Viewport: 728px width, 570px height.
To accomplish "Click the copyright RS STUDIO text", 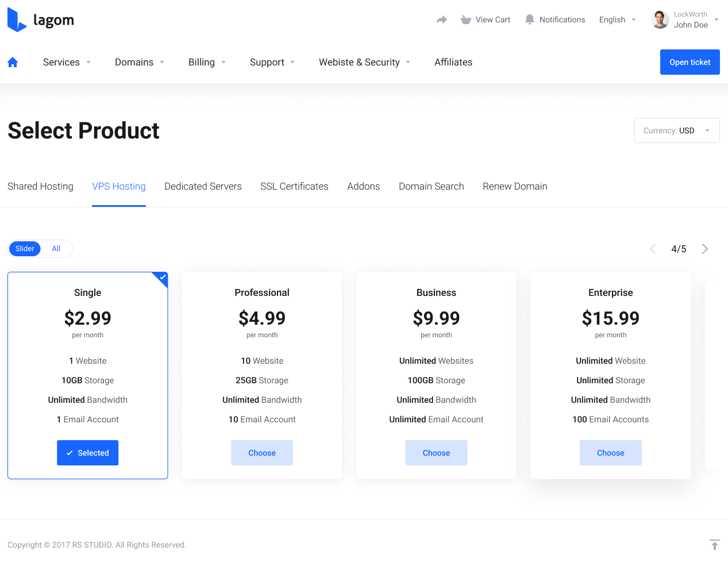I will coord(97,545).
